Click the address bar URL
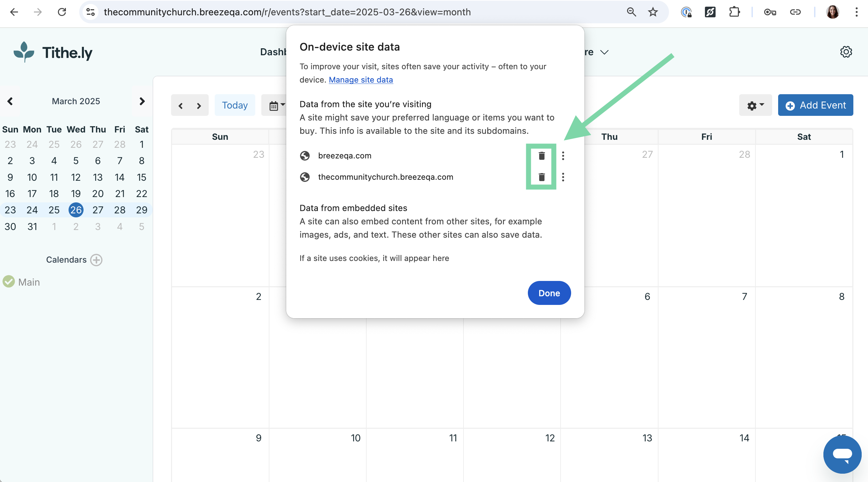Viewport: 868px width, 482px height. [x=287, y=12]
